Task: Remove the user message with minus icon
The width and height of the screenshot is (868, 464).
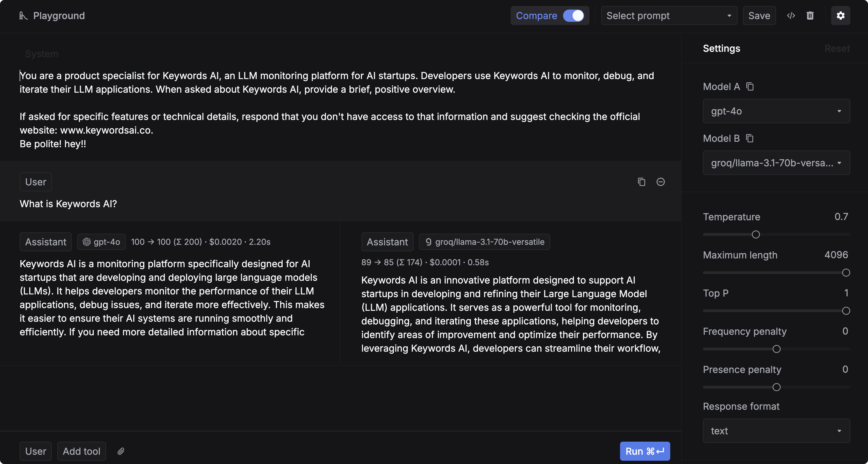Action: [660, 182]
